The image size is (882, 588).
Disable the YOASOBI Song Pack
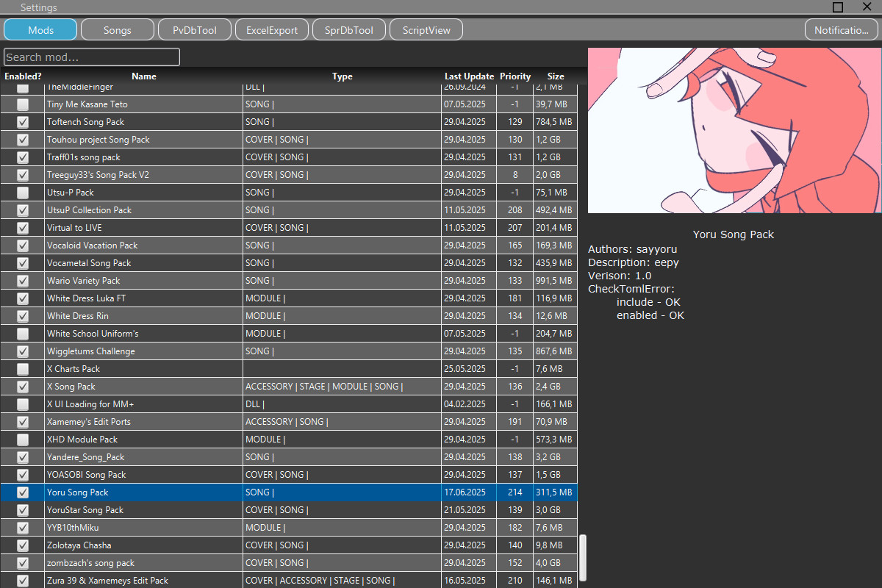click(x=22, y=474)
